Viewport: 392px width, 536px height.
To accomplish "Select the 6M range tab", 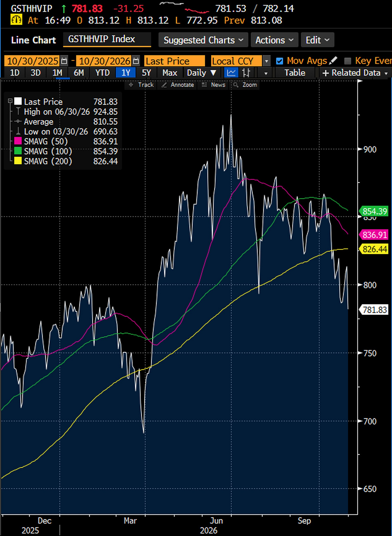I will [x=79, y=73].
